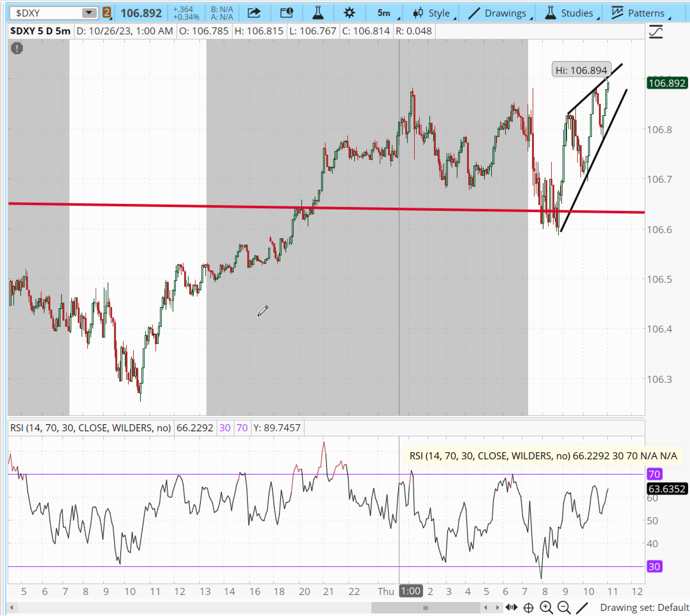Image resolution: width=690 pixels, height=616 pixels.
Task: Click the zoom out magnifier icon
Action: [x=564, y=608]
